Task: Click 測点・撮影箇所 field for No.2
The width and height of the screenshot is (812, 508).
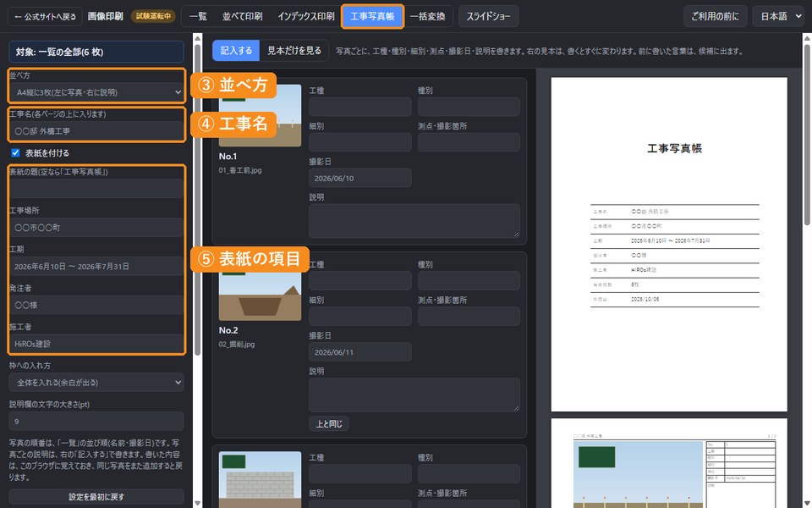Action: [x=469, y=316]
